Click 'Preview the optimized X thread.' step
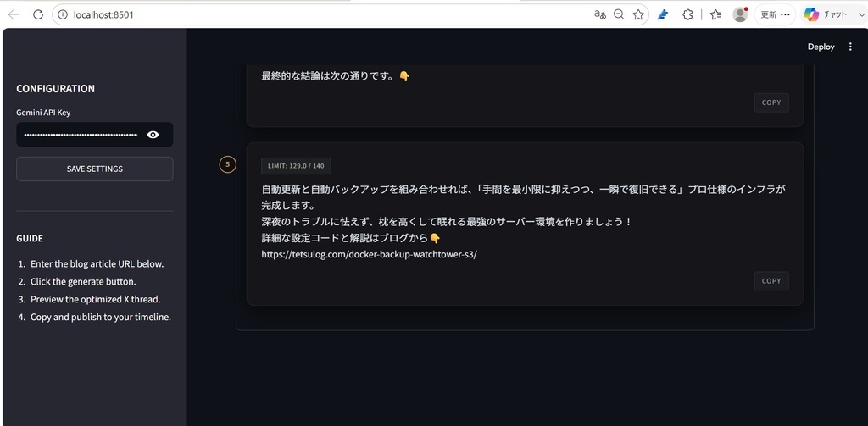The image size is (868, 426). point(95,299)
